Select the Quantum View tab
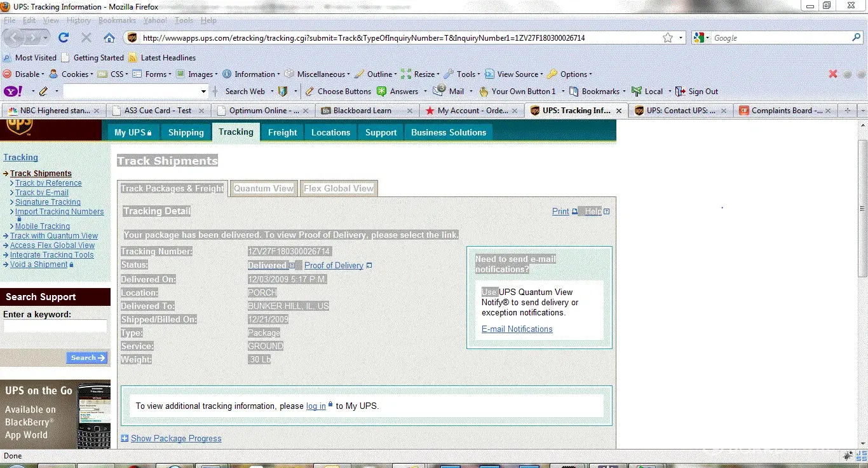 click(264, 188)
